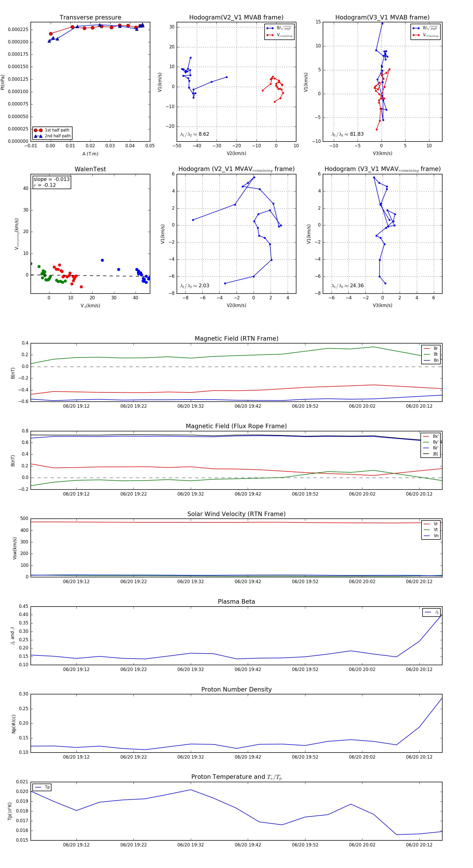Click the 'r = -0.12' annotation
This screenshot has height=868, width=473.
[45, 185]
